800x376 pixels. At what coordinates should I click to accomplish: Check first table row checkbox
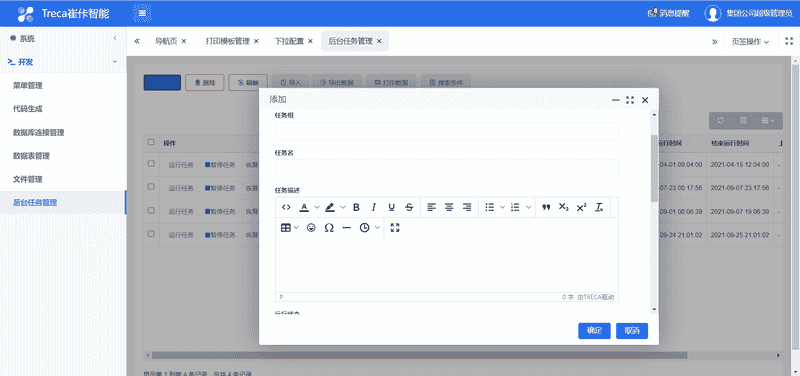pyautogui.click(x=151, y=164)
